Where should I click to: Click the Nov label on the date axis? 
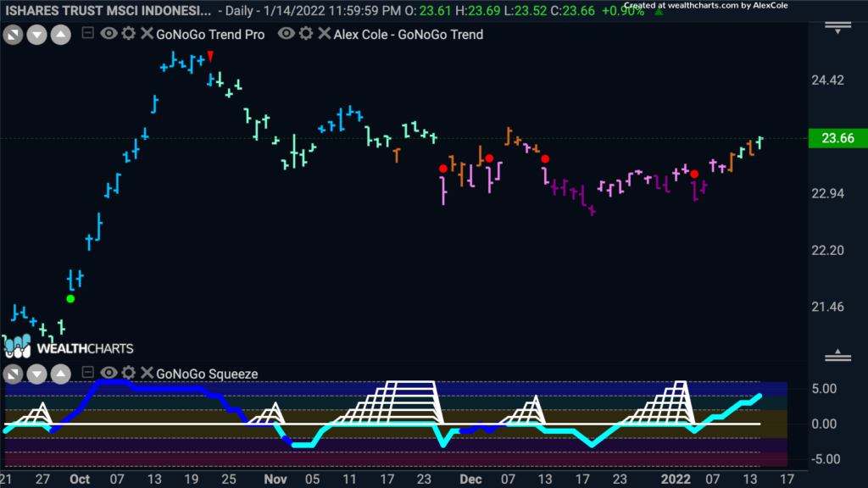[x=275, y=480]
